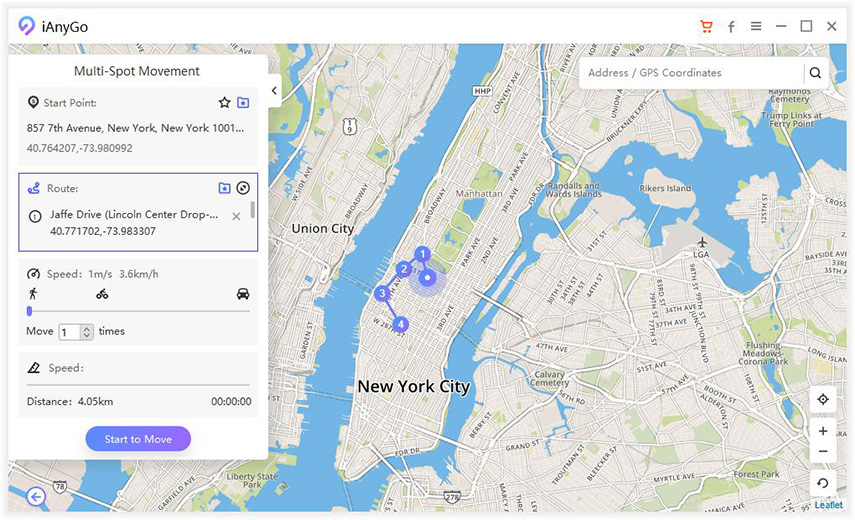Open saved routes folder in Route section

tap(224, 188)
